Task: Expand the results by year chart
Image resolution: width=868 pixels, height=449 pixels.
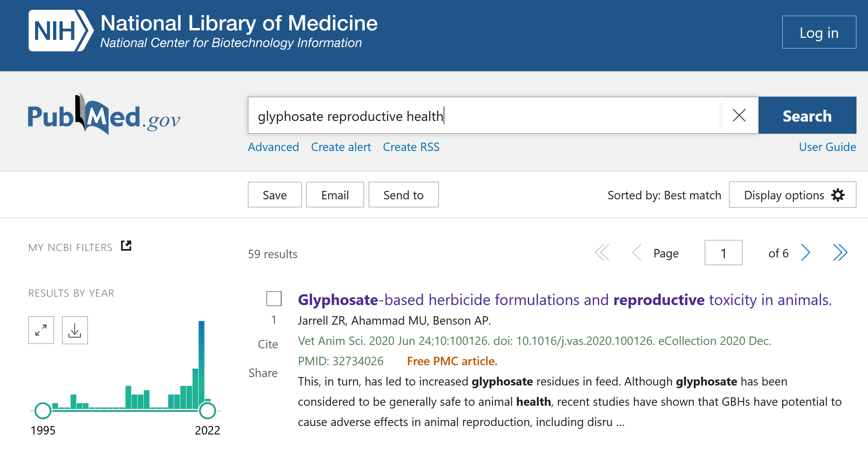Action: point(41,330)
